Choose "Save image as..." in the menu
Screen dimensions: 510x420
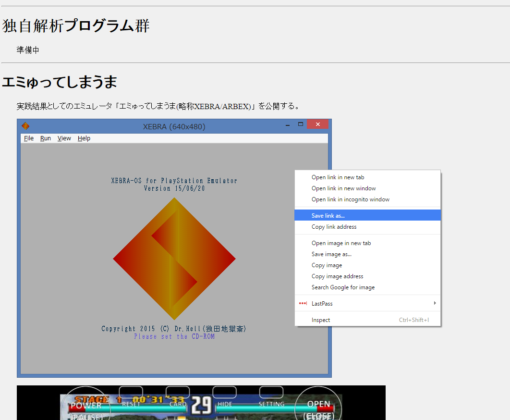[367, 254]
